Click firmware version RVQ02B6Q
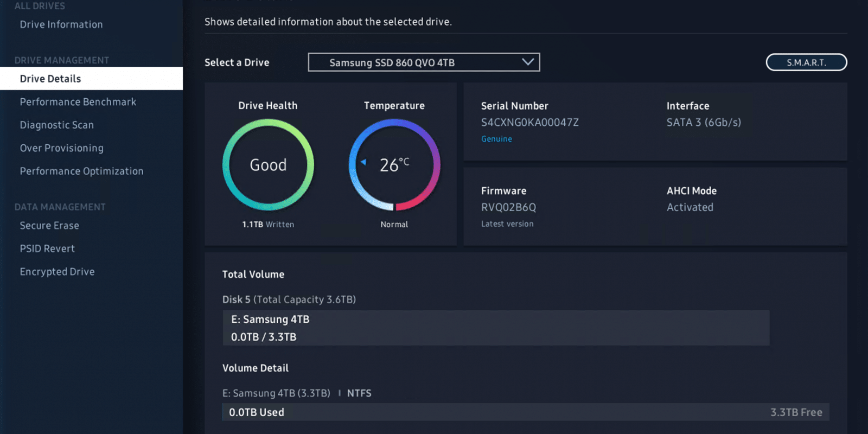This screenshot has width=868, height=434. 508,207
